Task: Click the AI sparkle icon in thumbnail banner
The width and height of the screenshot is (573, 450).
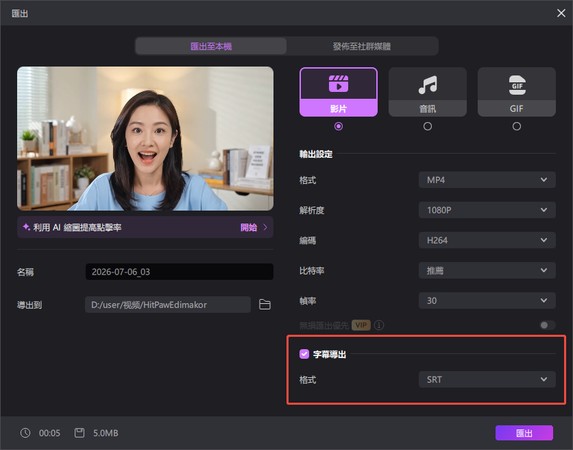Action: [26, 227]
